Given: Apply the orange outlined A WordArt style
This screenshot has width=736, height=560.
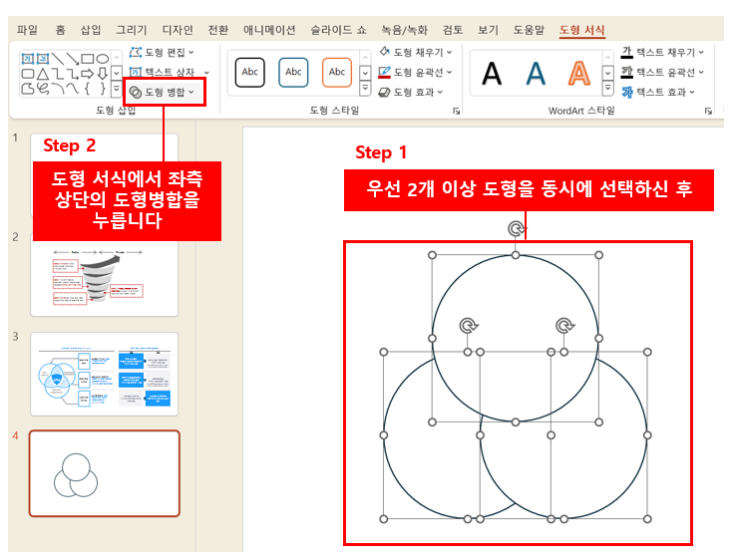Looking at the screenshot, I should tap(579, 74).
